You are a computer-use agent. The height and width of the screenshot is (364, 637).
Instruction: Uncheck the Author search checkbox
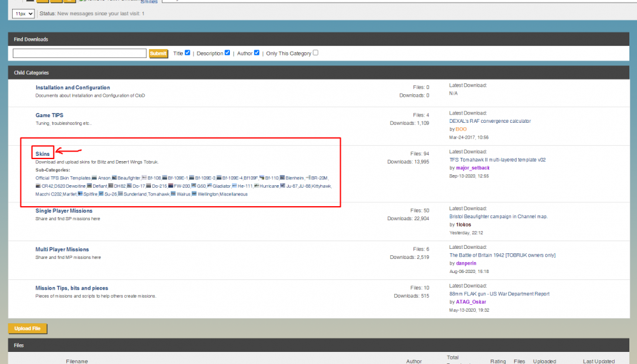(x=257, y=53)
